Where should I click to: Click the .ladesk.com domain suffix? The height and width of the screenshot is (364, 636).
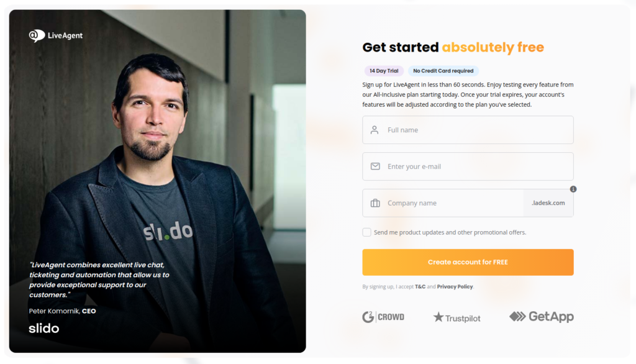(x=548, y=202)
